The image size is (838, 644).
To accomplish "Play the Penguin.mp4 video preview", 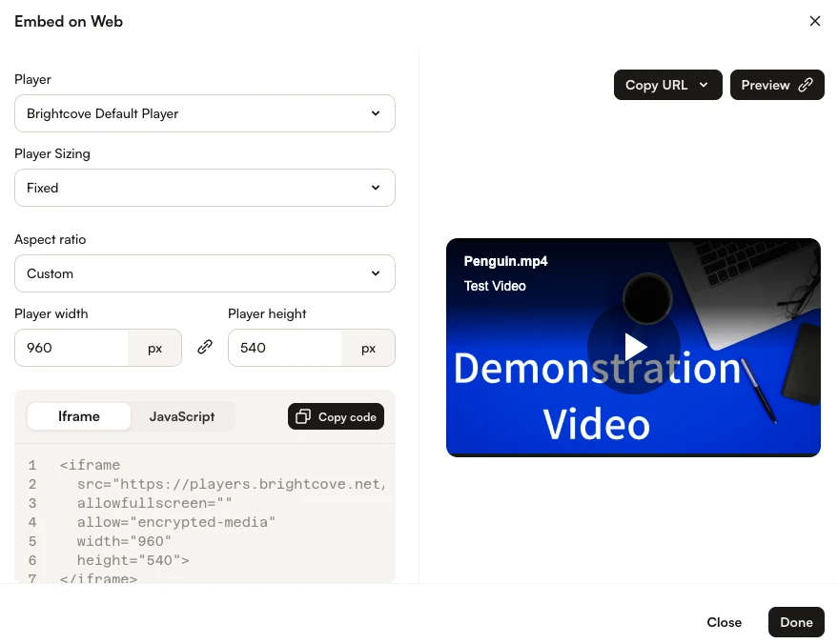I will (x=634, y=347).
